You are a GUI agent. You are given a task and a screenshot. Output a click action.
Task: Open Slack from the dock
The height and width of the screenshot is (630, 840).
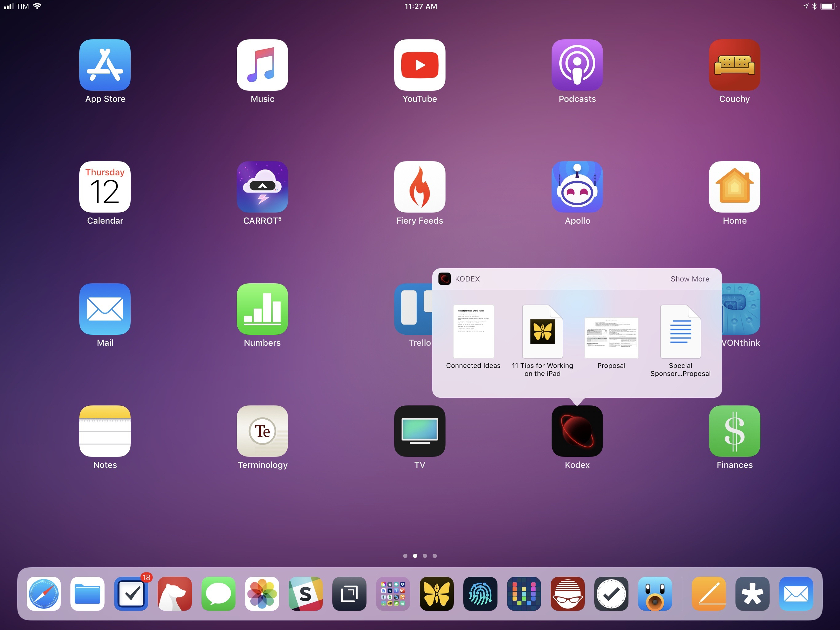[x=306, y=593]
